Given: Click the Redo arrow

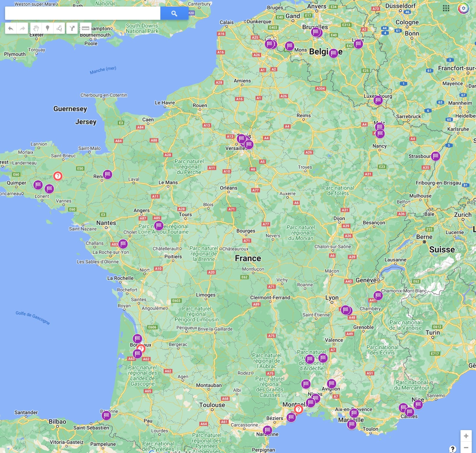Looking at the screenshot, I should tap(22, 29).
